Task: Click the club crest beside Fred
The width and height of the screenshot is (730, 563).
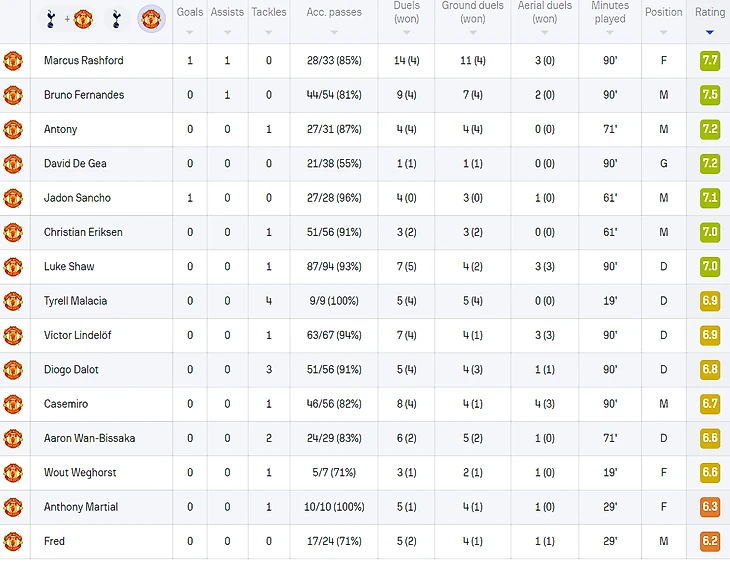Action: coord(13,541)
